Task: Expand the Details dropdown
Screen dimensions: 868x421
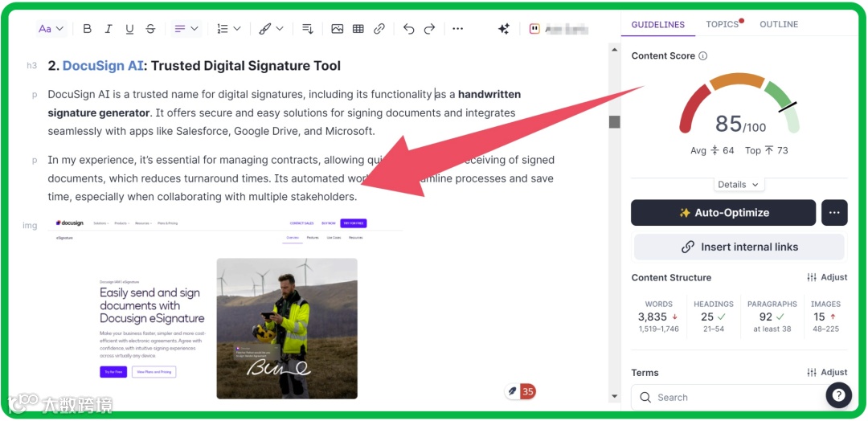Action: click(x=739, y=185)
